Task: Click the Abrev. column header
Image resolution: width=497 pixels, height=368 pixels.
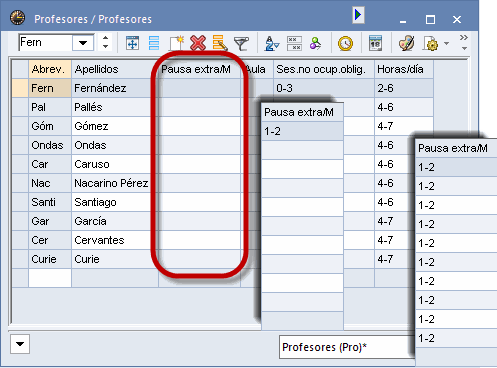Action: tap(50, 69)
